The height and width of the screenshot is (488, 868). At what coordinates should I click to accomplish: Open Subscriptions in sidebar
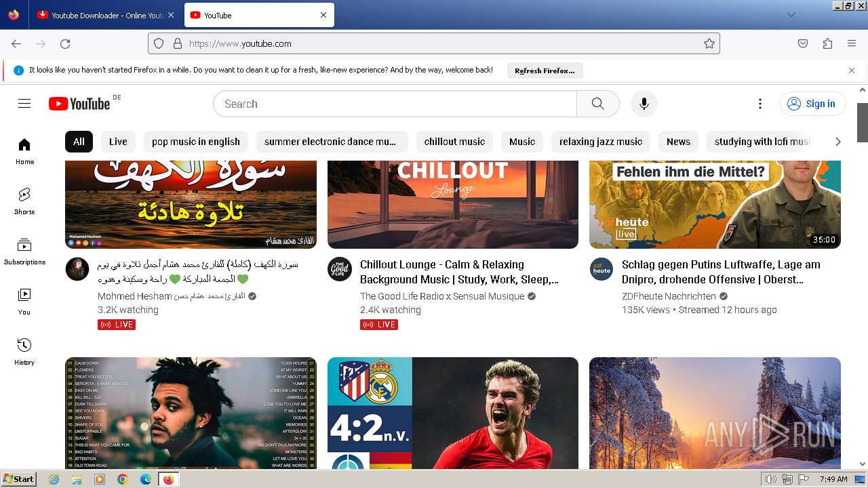24,251
